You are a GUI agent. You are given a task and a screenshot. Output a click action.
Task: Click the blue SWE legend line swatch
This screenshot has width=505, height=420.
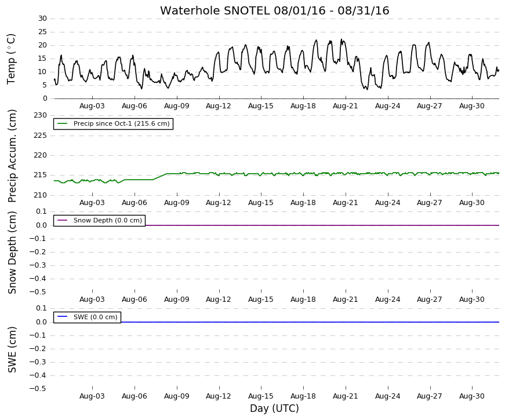tap(62, 317)
